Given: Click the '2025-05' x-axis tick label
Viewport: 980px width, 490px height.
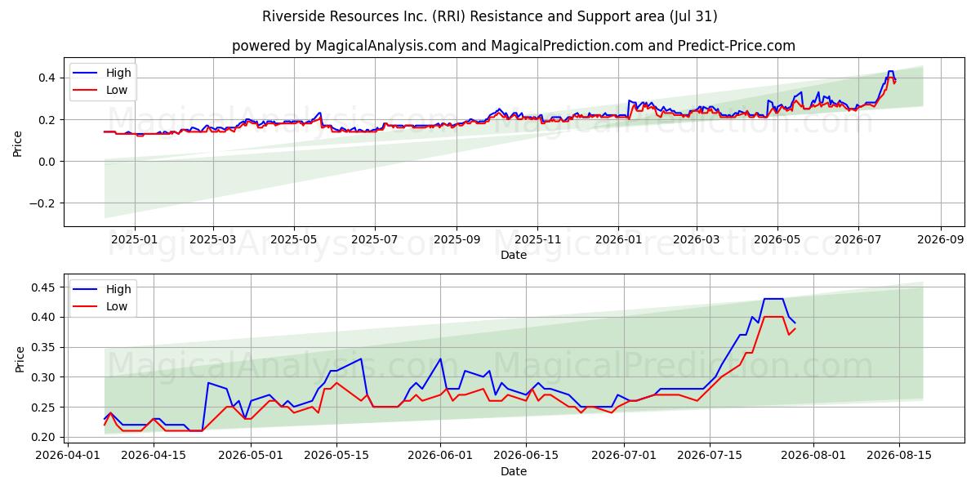Looking at the screenshot, I should coord(293,239).
